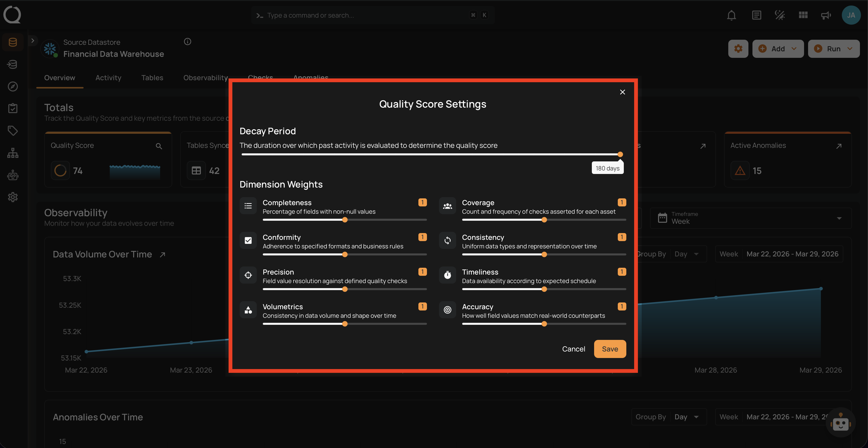Open the clipboard Checks icon in sidebar
868x448 pixels.
coord(13,108)
